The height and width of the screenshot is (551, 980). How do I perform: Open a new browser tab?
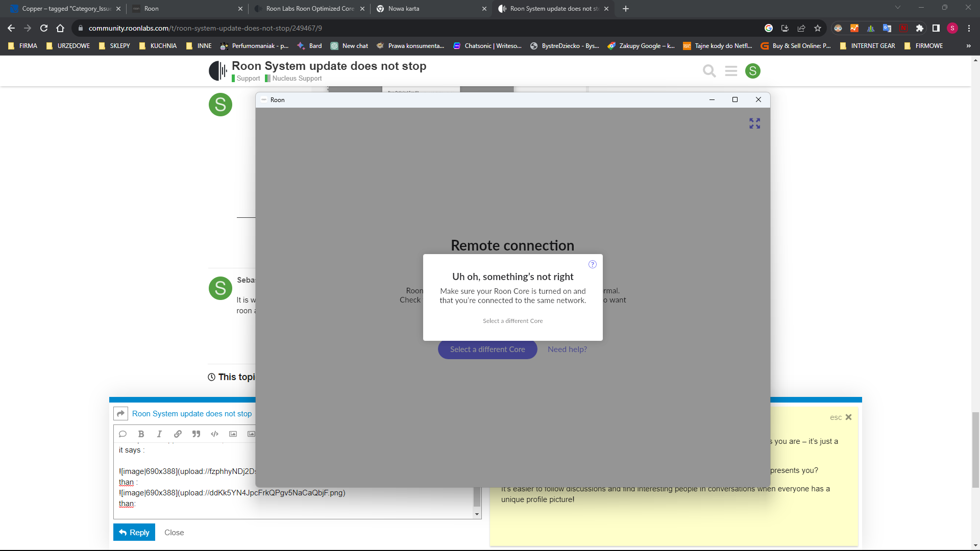click(626, 9)
